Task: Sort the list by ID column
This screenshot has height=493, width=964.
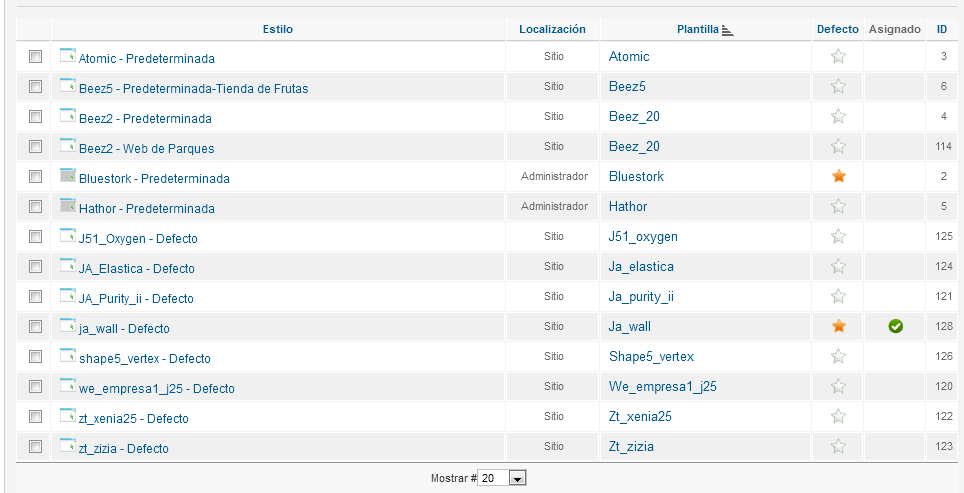Action: coord(941,29)
